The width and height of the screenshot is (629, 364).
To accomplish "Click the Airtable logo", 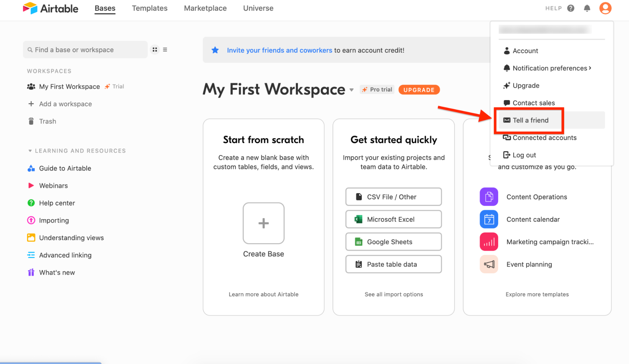I will pos(50,8).
